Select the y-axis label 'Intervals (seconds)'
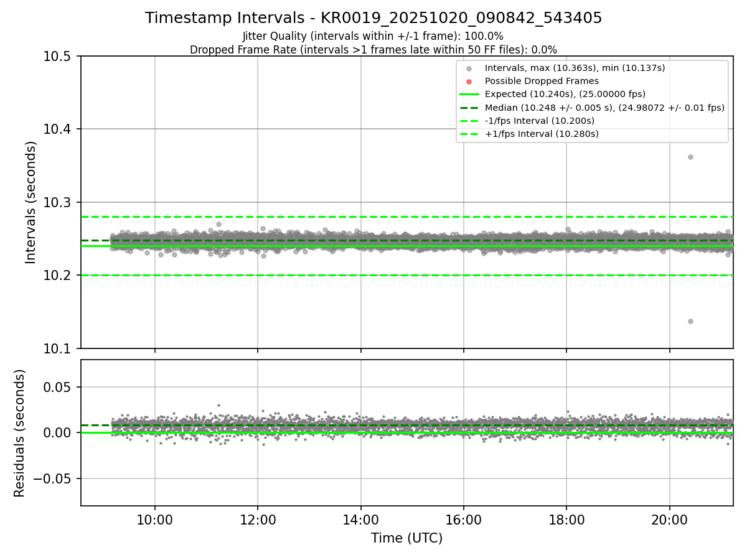The height and width of the screenshot is (560, 747). (31, 202)
